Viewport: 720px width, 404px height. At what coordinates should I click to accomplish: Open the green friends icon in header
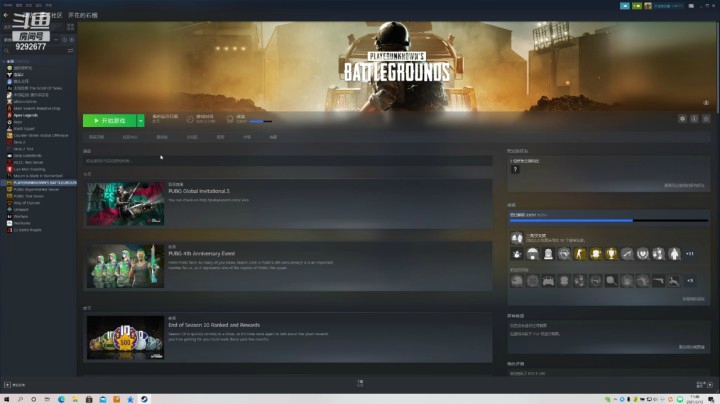[636, 6]
